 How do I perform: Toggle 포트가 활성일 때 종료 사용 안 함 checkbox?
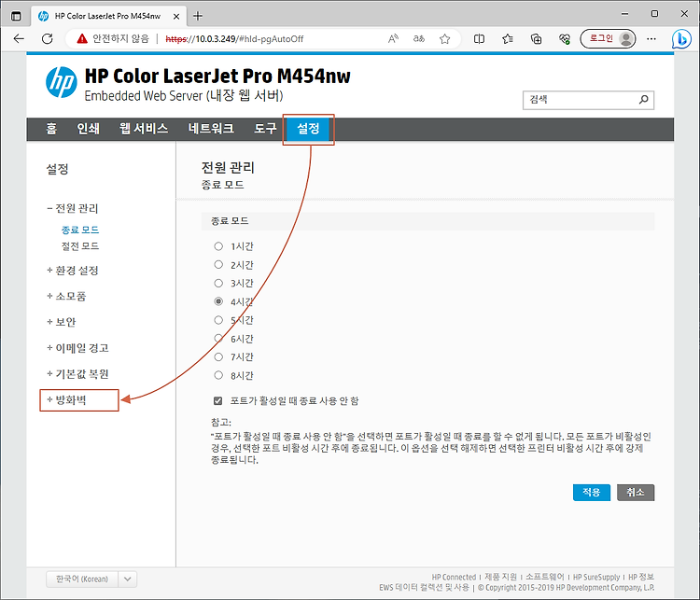[x=217, y=401]
